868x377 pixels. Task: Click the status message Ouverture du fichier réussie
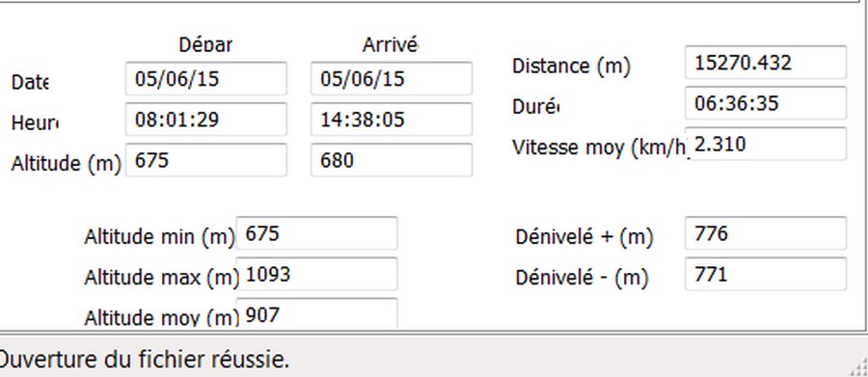tap(143, 361)
